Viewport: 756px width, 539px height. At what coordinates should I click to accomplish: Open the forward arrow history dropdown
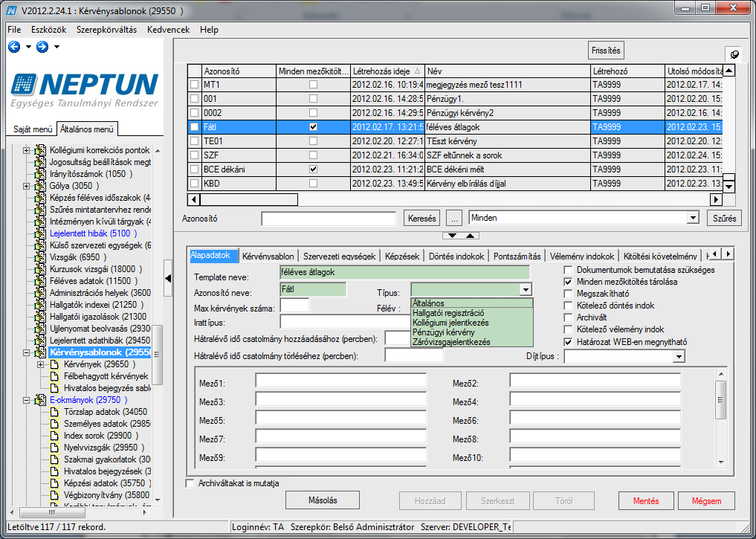coord(57,47)
